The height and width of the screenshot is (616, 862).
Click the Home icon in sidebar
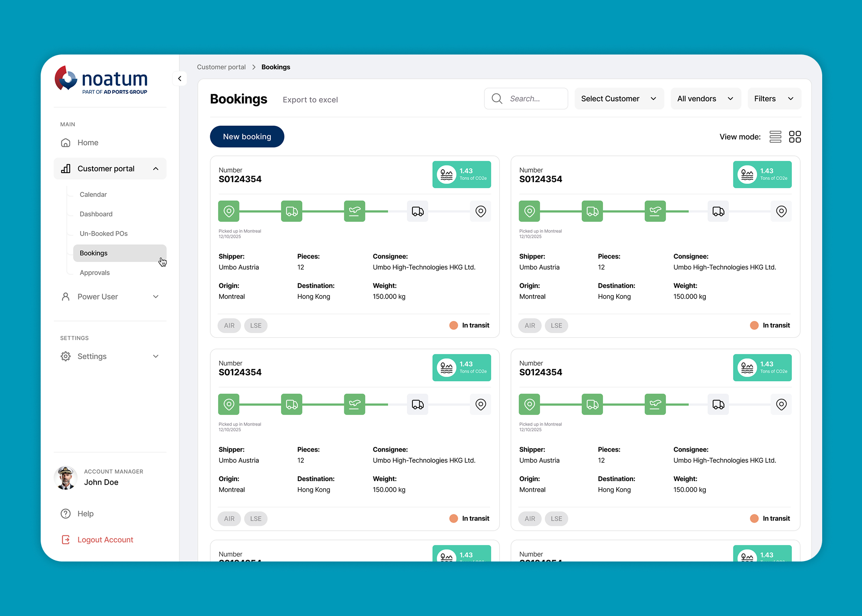tap(65, 143)
